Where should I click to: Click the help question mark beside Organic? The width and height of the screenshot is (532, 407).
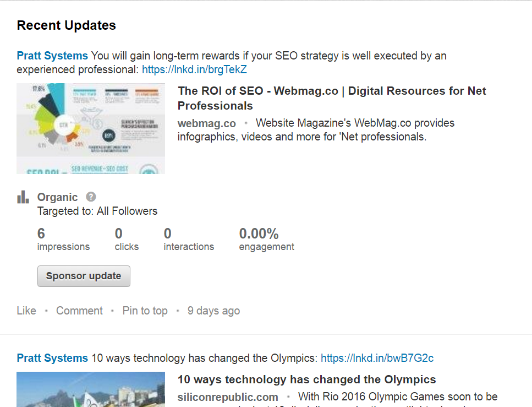(x=91, y=197)
